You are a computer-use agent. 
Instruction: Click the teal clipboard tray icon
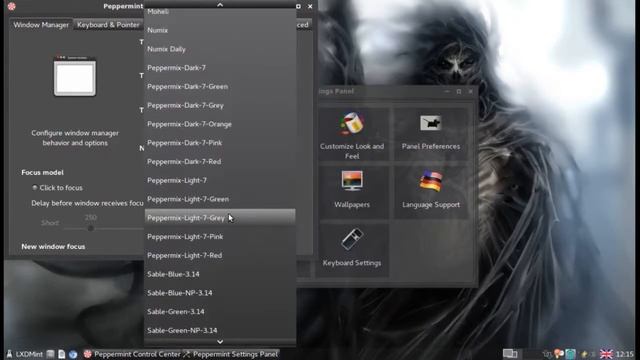(571, 354)
